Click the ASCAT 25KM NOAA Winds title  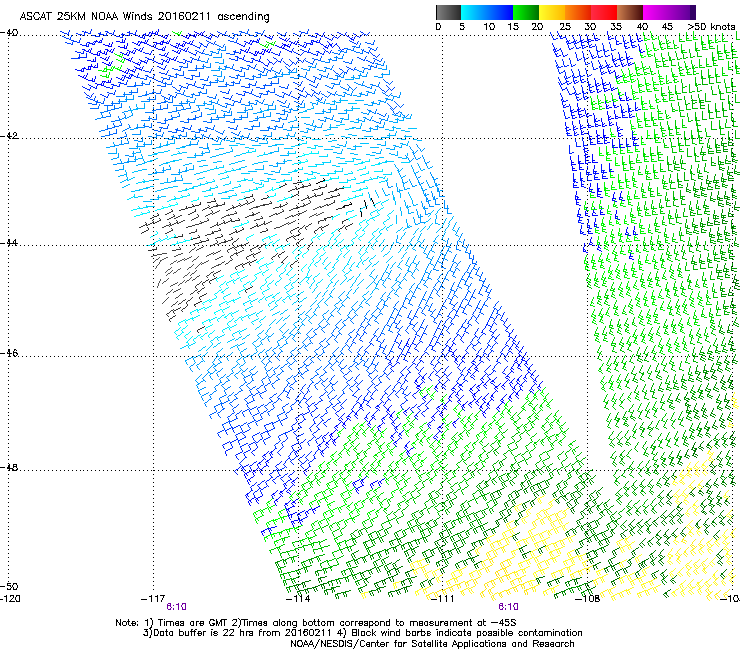(144, 17)
